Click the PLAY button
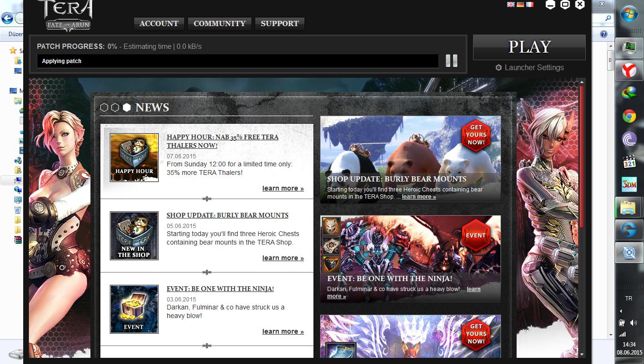644x364 pixels. click(529, 47)
